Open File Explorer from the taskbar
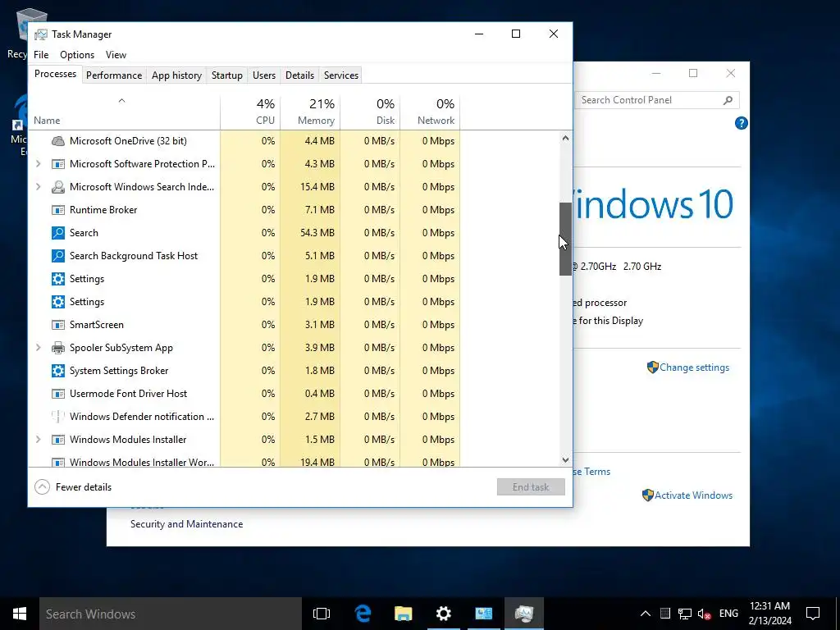The width and height of the screenshot is (840, 630). click(404, 614)
